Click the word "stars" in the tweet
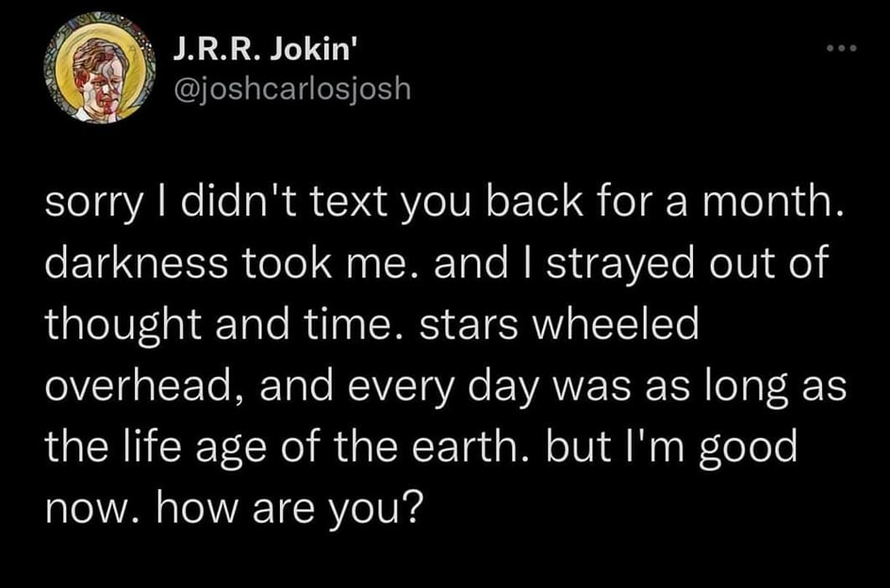890x588 pixels. pyautogui.click(x=469, y=326)
